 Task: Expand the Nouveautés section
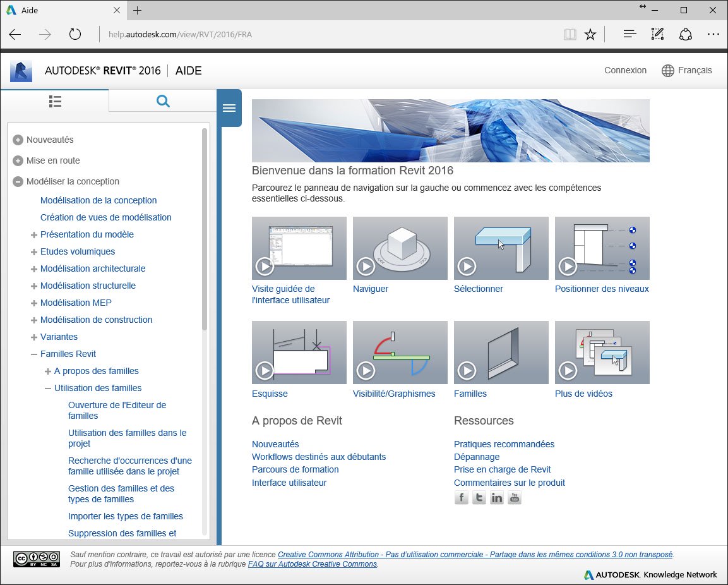pyautogui.click(x=18, y=140)
